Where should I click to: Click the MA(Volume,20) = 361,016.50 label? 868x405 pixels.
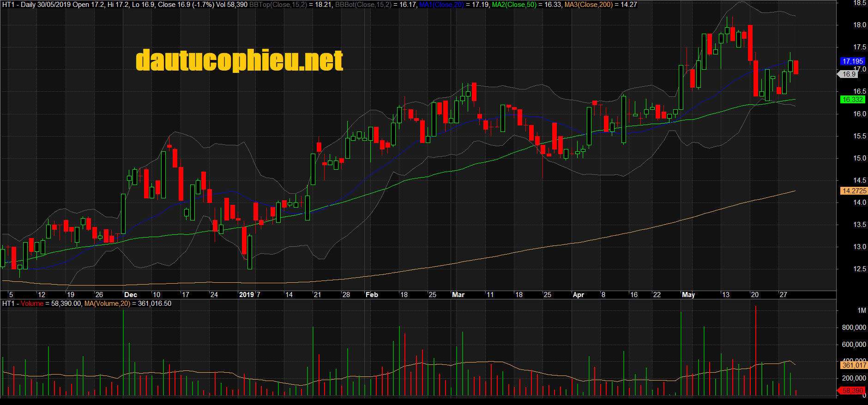tap(128, 304)
